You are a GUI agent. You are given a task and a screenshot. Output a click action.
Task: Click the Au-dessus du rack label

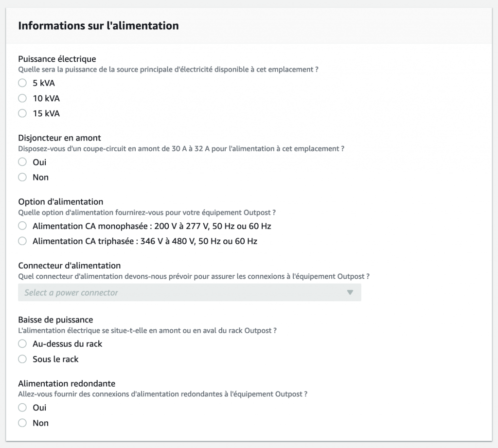point(67,344)
